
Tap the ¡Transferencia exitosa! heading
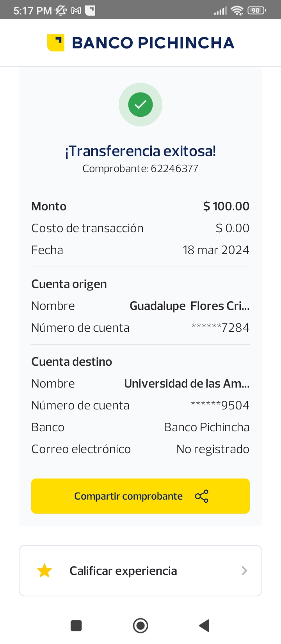(140, 151)
